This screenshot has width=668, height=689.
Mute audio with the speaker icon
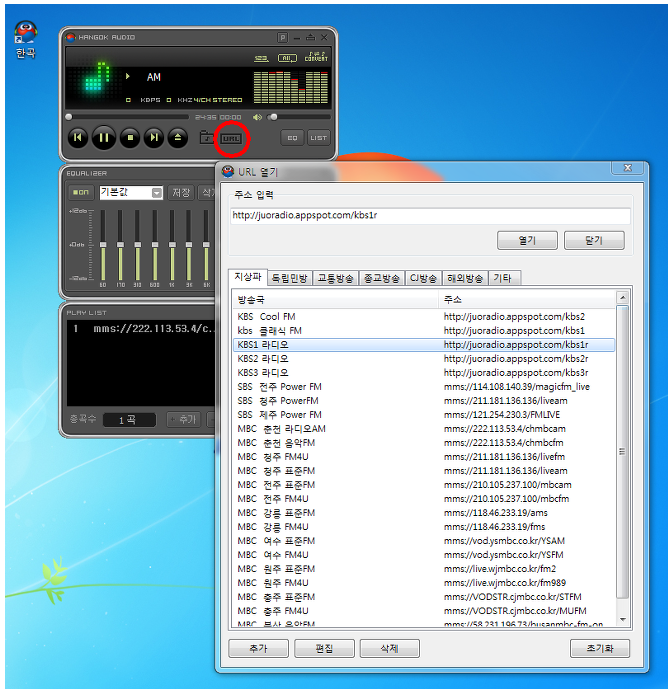pos(257,117)
